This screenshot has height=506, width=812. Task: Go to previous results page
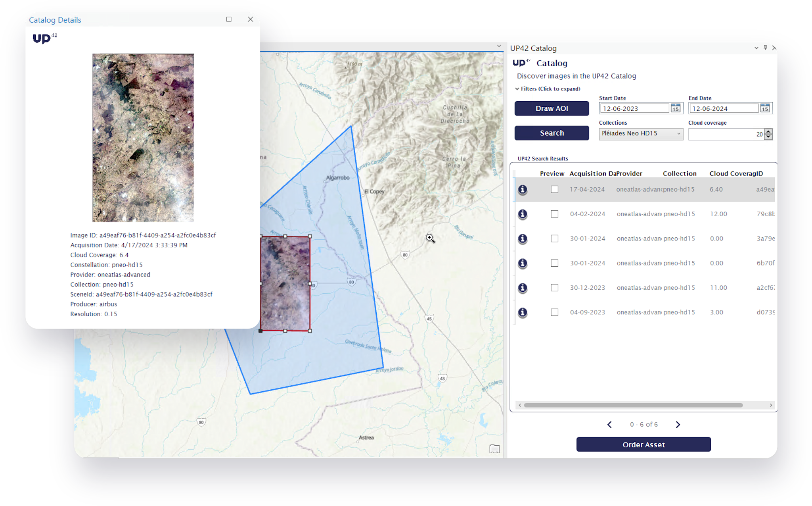coord(610,425)
